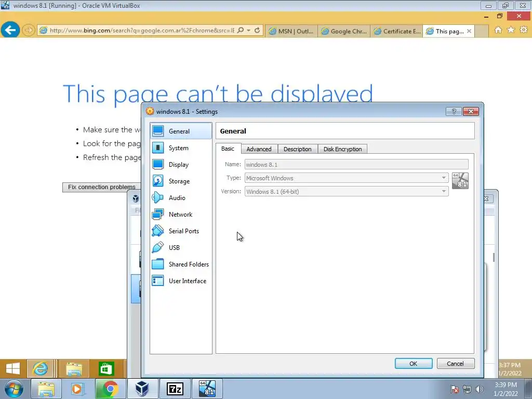Switch to the Advanced tab
This screenshot has height=399, width=532.
259,149
